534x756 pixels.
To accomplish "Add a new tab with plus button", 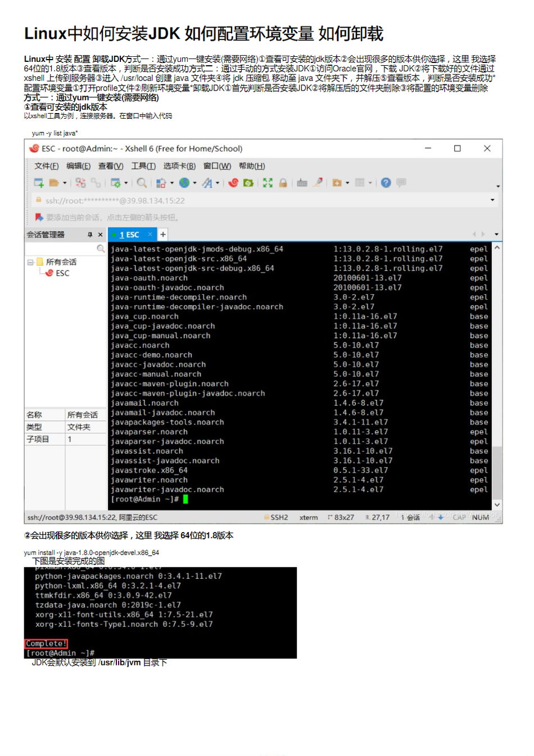I will (163, 235).
